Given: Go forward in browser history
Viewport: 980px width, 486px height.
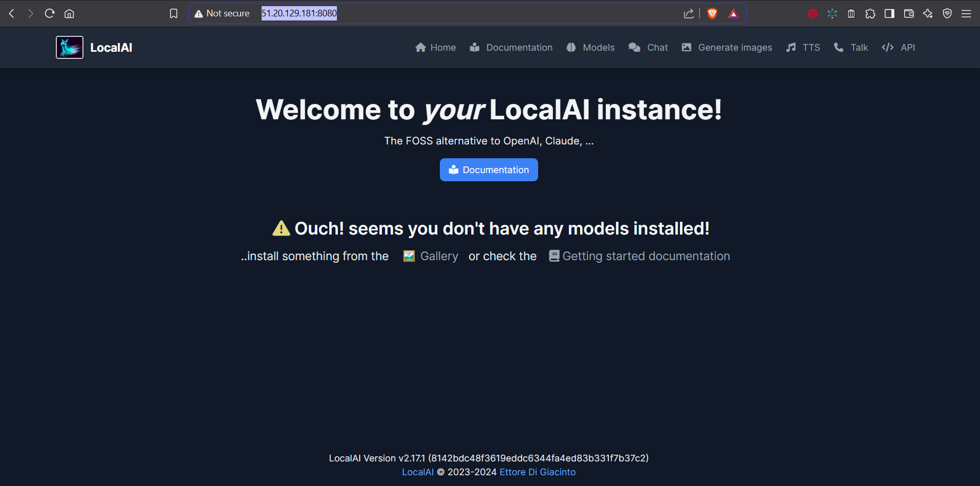Looking at the screenshot, I should pyautogui.click(x=31, y=13).
